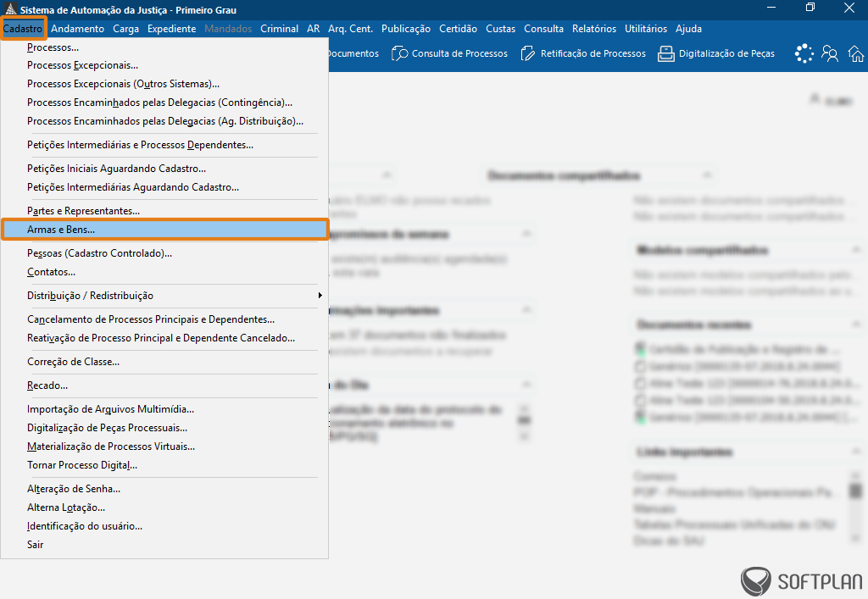Open the Utilitários menu

(x=645, y=29)
